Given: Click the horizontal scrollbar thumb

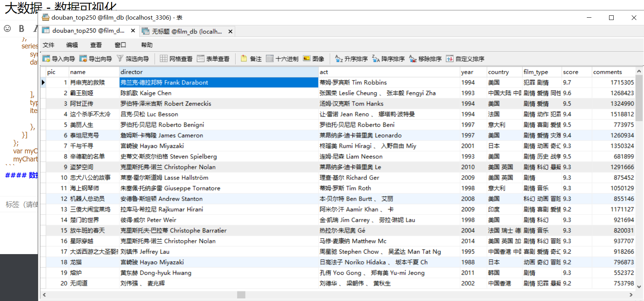Looking at the screenshot, I should (x=241, y=295).
